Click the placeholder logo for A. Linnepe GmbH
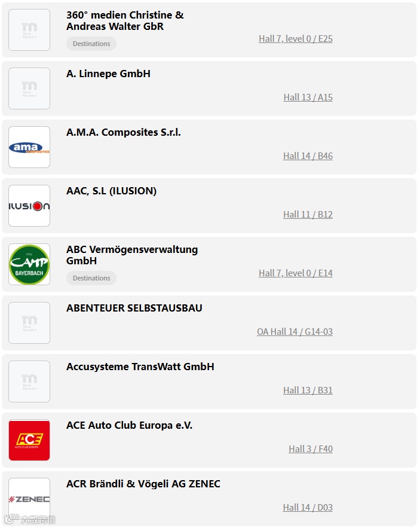The image size is (420, 528). [29, 88]
